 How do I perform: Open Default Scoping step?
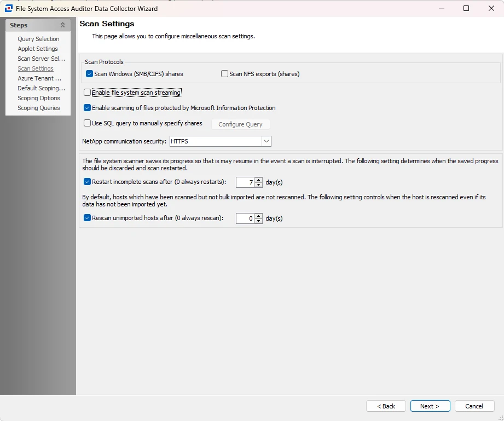42,88
